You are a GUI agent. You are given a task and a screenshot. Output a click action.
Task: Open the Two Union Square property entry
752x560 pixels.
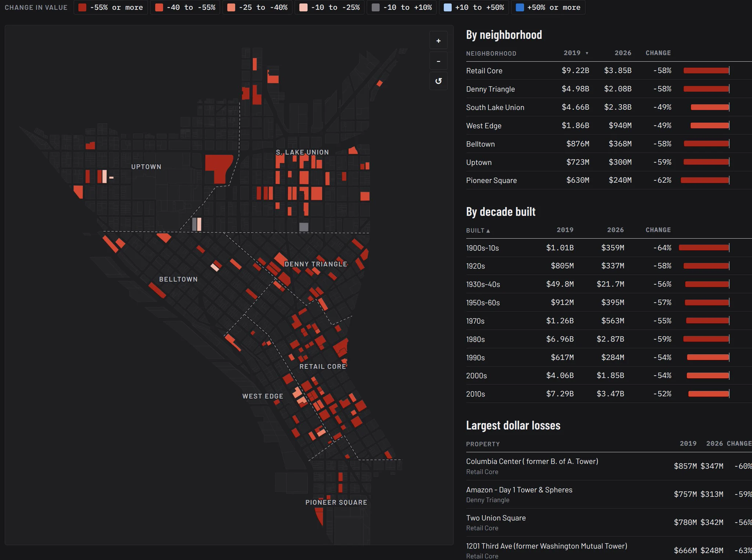pos(609,523)
